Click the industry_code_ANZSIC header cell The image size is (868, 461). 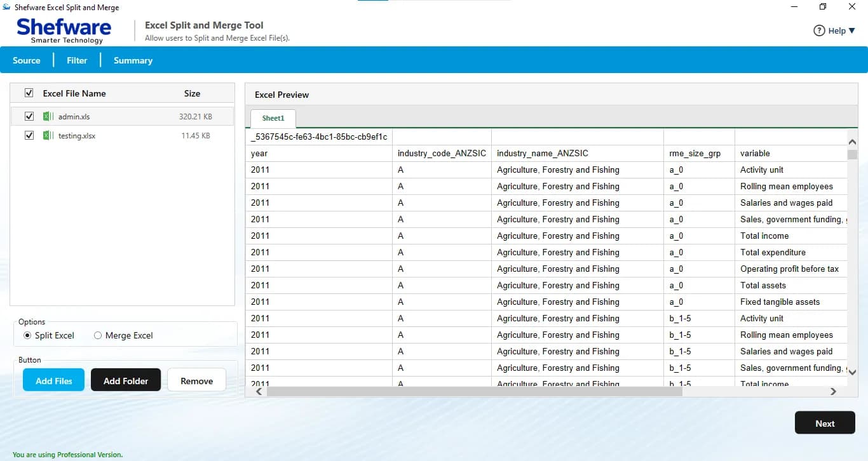pyautogui.click(x=442, y=153)
